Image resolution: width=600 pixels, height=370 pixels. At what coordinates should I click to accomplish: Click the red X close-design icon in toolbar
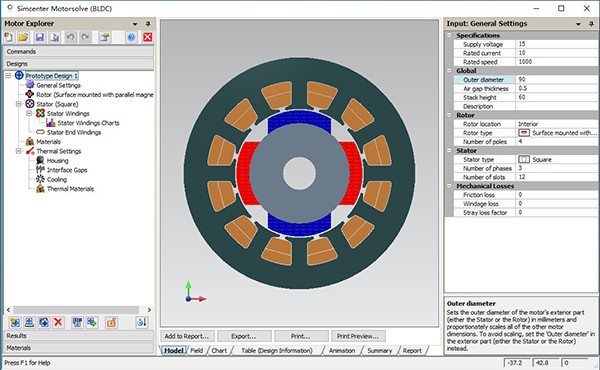coord(147,37)
